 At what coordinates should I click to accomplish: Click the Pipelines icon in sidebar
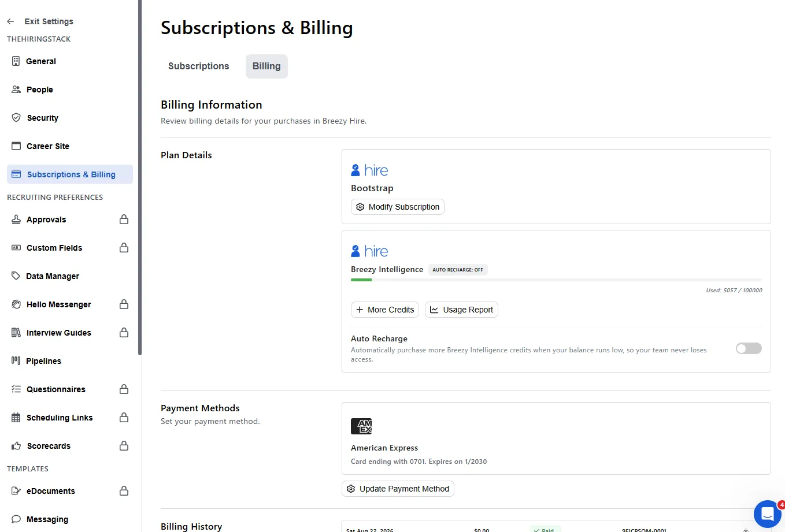pos(16,361)
